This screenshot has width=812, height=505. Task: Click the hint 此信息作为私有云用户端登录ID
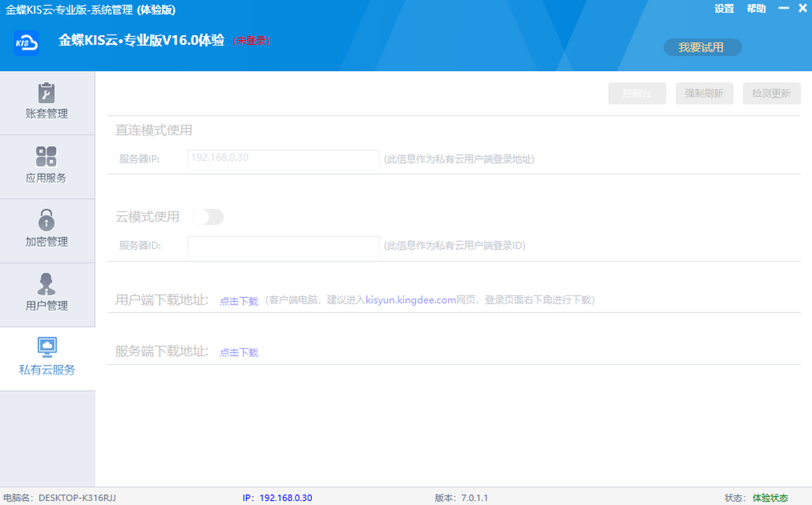click(455, 246)
